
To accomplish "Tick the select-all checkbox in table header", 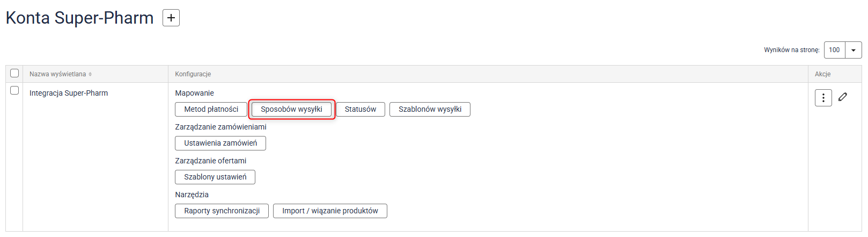I will pos(14,73).
